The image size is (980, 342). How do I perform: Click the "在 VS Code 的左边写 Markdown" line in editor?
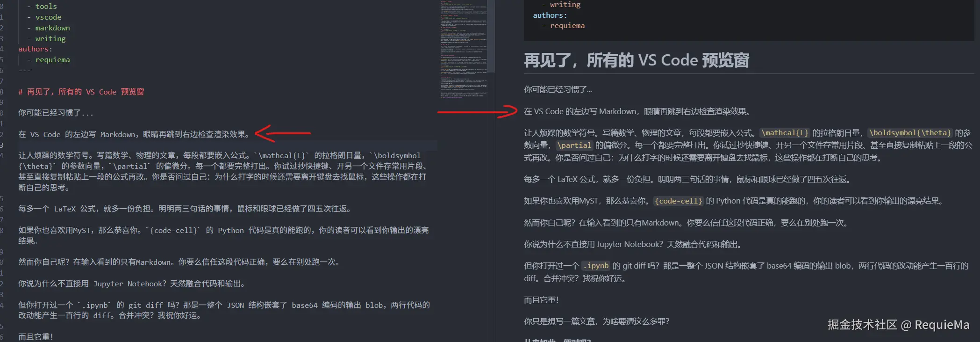[134, 134]
